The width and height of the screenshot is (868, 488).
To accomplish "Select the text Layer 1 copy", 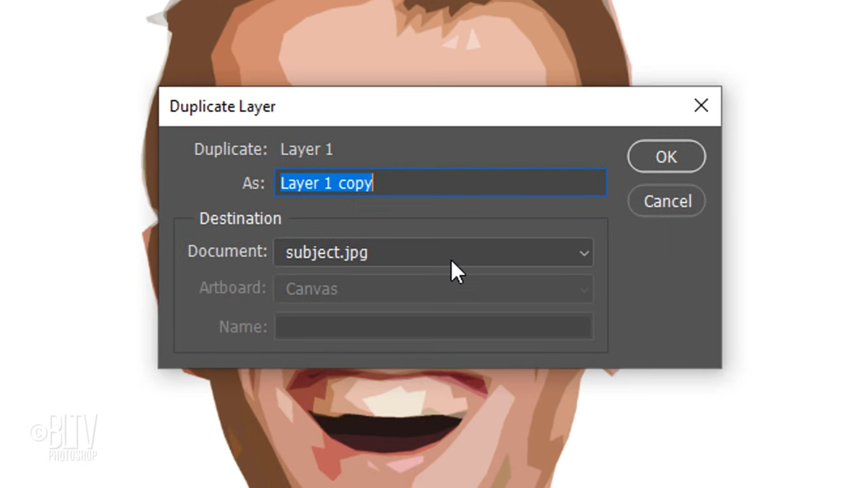I will pyautogui.click(x=325, y=183).
